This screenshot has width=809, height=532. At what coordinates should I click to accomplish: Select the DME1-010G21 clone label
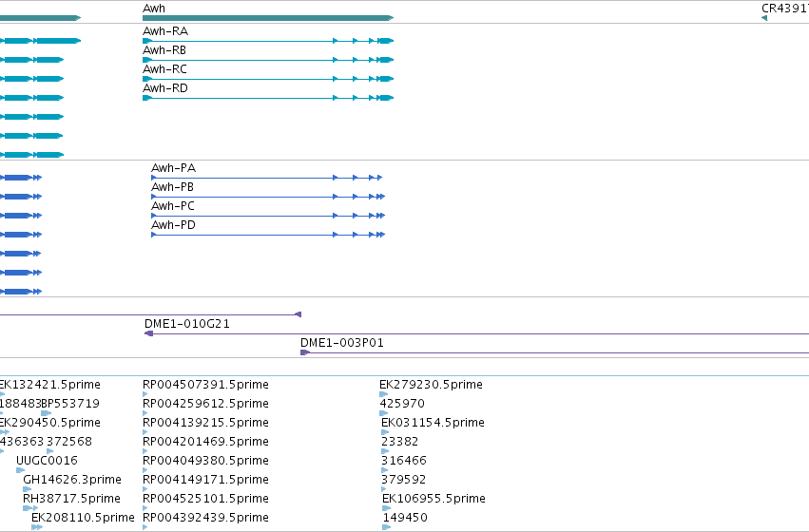pyautogui.click(x=186, y=324)
